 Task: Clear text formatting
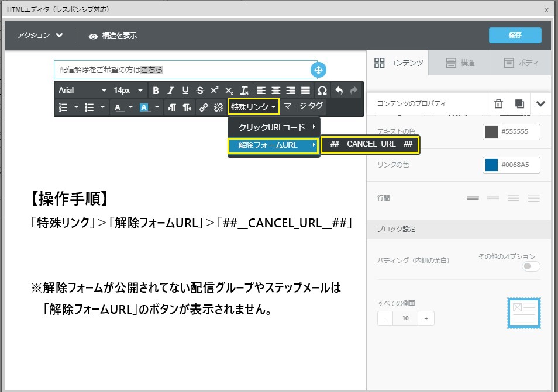244,91
